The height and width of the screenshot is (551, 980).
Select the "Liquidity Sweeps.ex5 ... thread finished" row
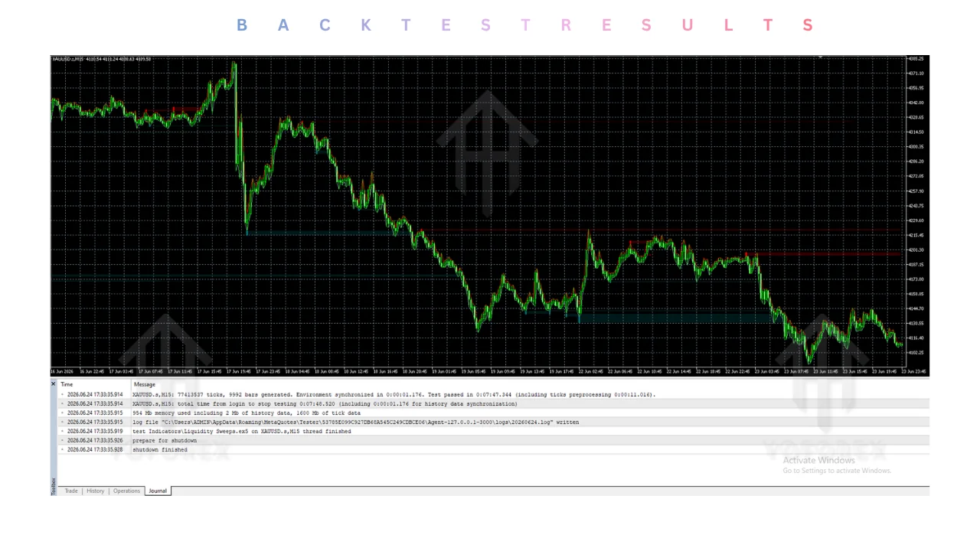click(x=494, y=431)
